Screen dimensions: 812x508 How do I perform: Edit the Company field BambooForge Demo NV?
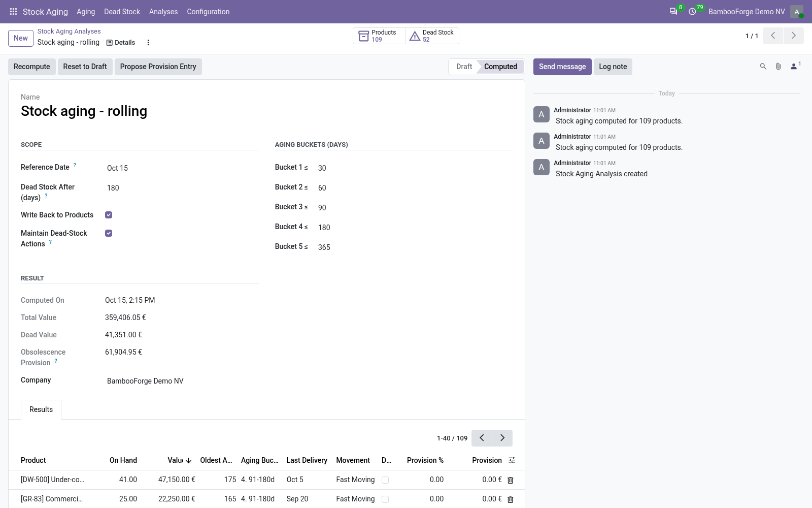tap(182, 381)
